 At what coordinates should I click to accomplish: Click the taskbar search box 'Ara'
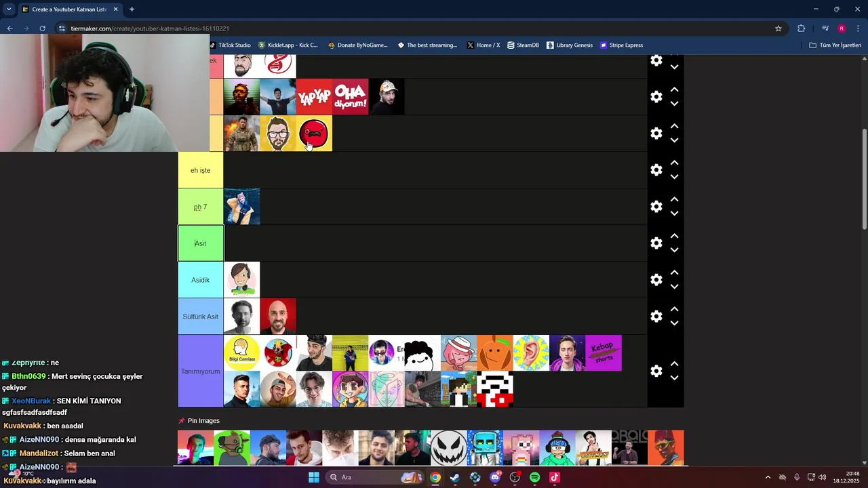point(374,477)
